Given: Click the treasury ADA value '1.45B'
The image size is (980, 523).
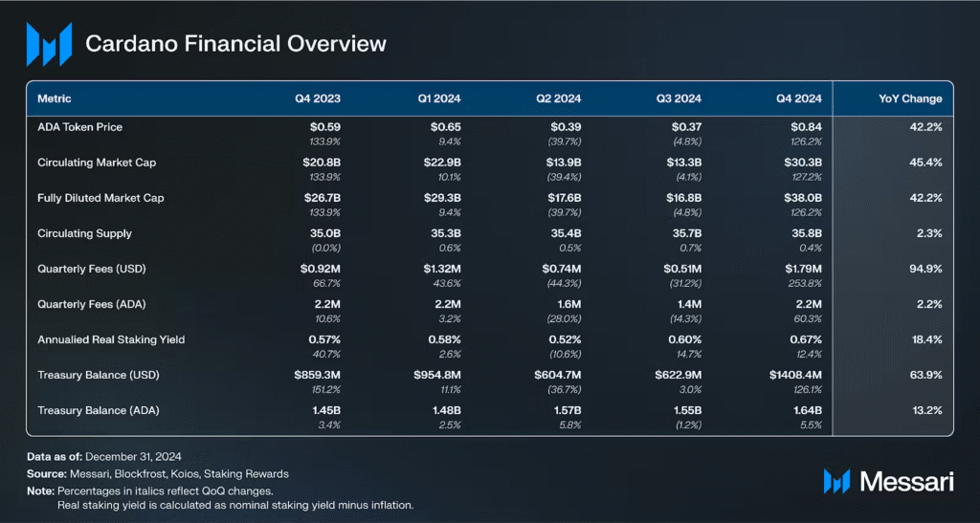Looking at the screenshot, I should pos(327,411).
